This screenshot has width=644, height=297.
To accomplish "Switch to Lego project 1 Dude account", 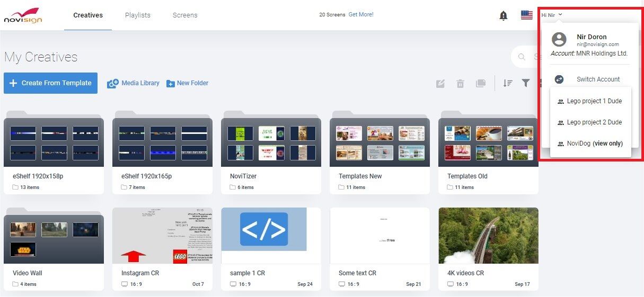I will 594,101.
